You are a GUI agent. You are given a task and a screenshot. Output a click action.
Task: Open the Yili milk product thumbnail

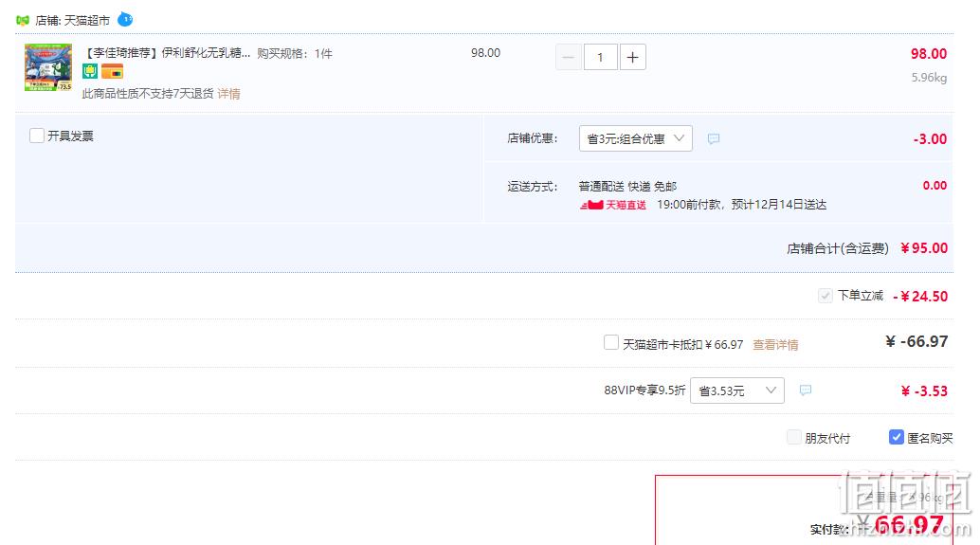(x=48, y=67)
